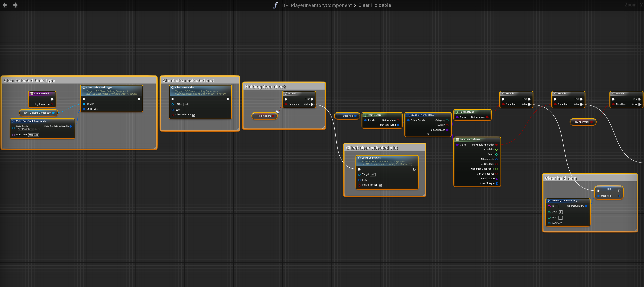Click the use-selected-asset arrow by BuildPartList

tap(36, 129)
